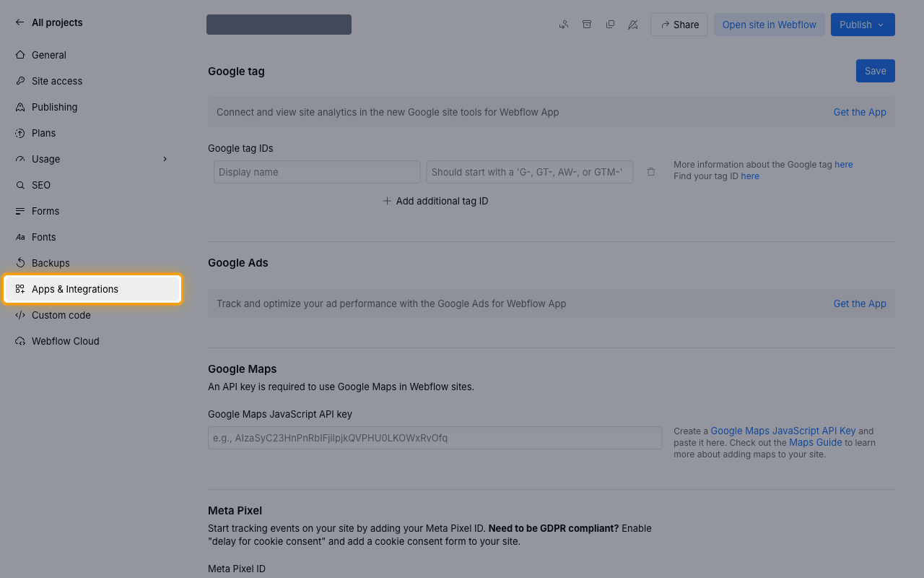Select Apps & Integrations in sidebar

pos(92,289)
